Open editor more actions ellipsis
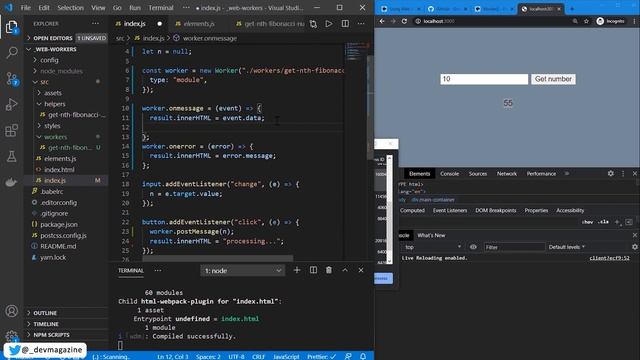Screen dimensions: 640x360 (x=361, y=24)
